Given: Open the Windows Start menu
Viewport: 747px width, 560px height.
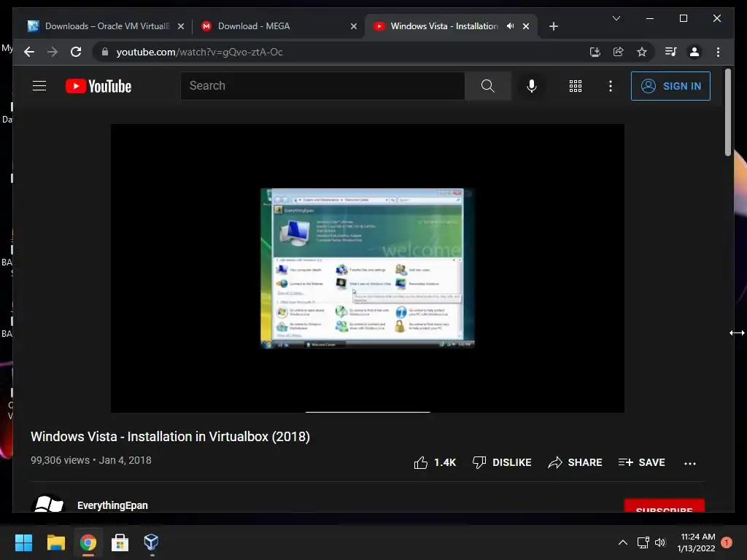Looking at the screenshot, I should click(23, 542).
